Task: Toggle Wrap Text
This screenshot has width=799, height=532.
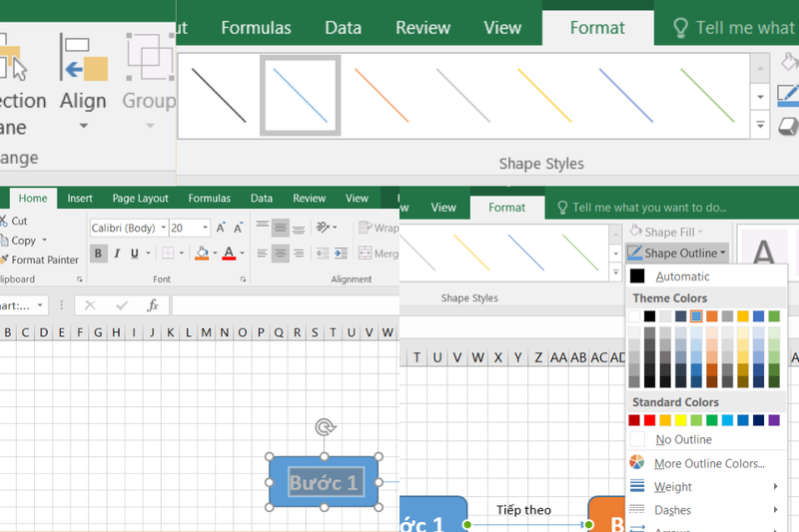Action: [x=379, y=228]
